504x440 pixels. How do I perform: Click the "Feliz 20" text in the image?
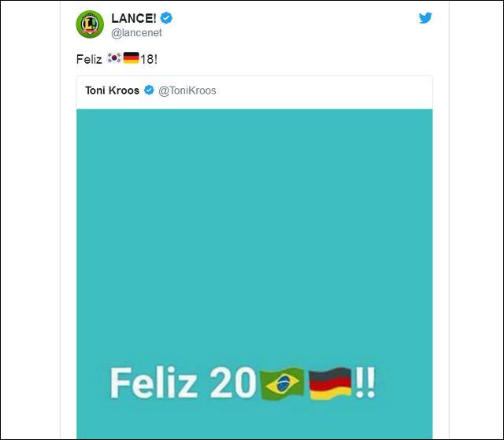(x=183, y=383)
